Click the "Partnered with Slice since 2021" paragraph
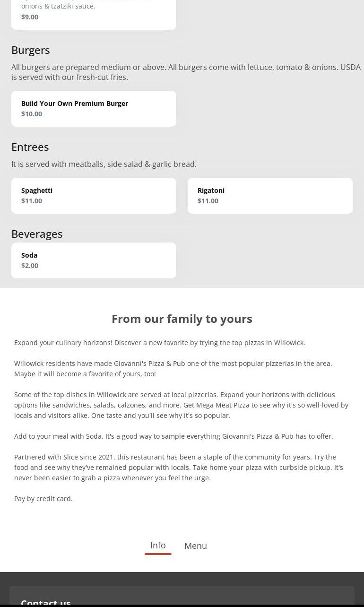364x607 pixels. pyautogui.click(x=179, y=467)
